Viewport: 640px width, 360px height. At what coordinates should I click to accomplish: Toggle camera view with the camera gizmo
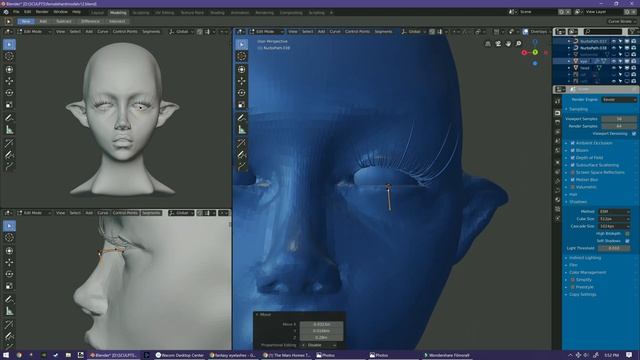coord(498,43)
